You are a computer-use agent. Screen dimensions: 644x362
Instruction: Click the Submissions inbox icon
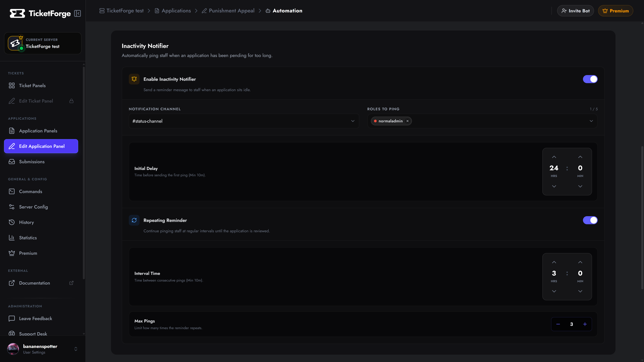pos(12,162)
